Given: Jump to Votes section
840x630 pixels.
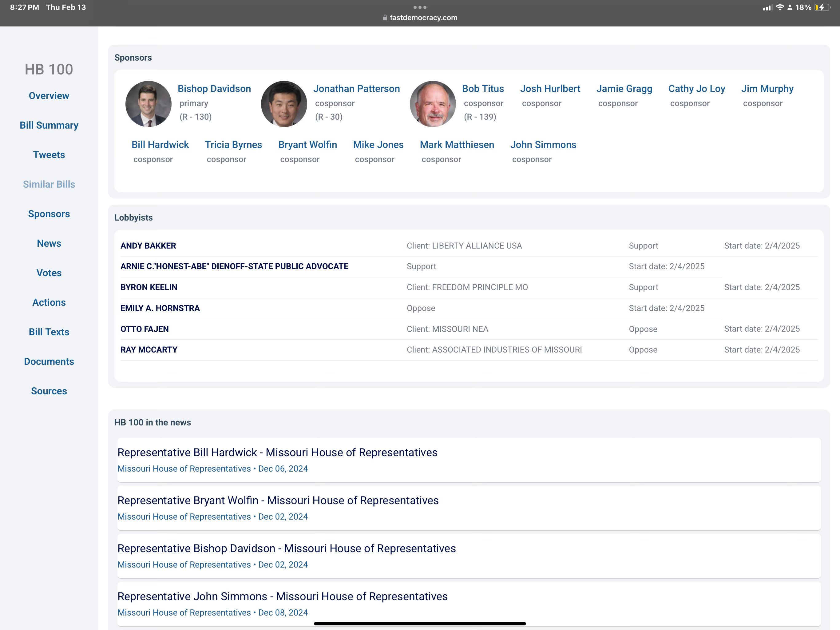Looking at the screenshot, I should [x=49, y=273].
